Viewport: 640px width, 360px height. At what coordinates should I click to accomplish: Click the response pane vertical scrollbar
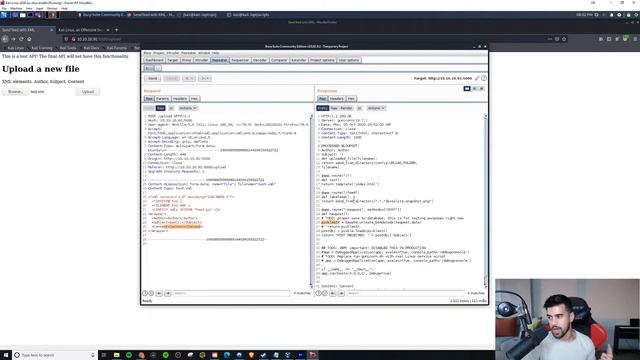[x=485, y=201]
